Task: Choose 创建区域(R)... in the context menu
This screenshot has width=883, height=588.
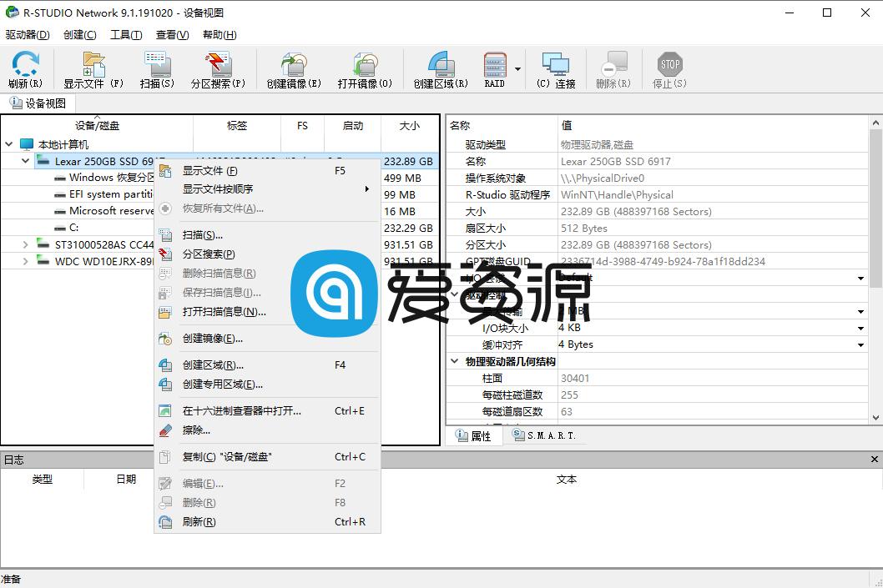Action: pyautogui.click(x=268, y=365)
